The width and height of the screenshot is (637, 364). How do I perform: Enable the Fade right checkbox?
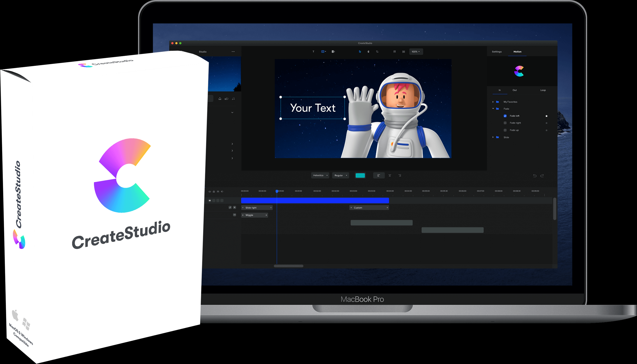coord(505,123)
